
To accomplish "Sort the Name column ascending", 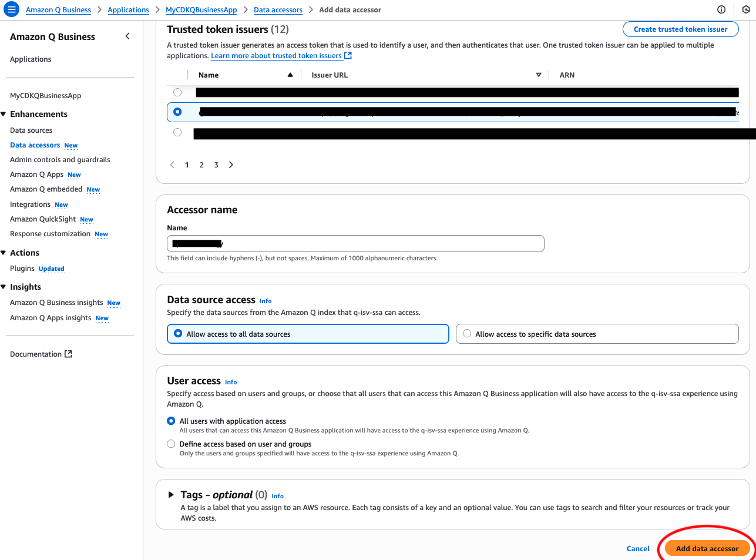I will (x=290, y=75).
